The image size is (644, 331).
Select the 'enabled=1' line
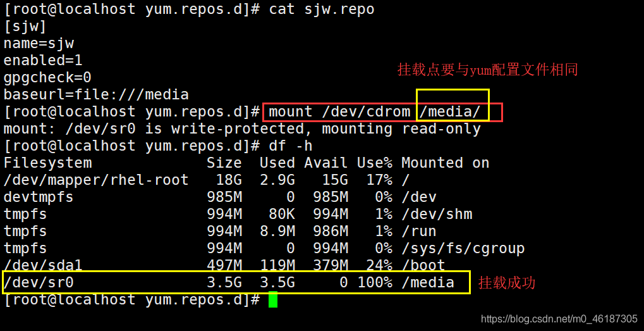coord(43,61)
